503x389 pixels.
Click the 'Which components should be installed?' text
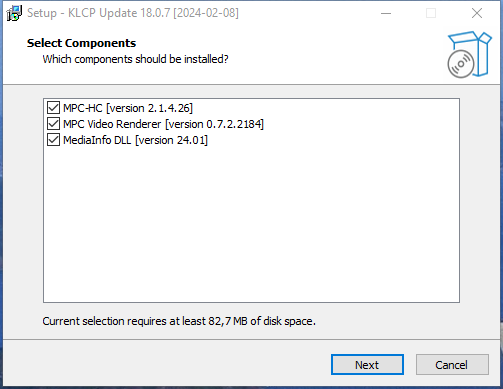pyautogui.click(x=135, y=59)
